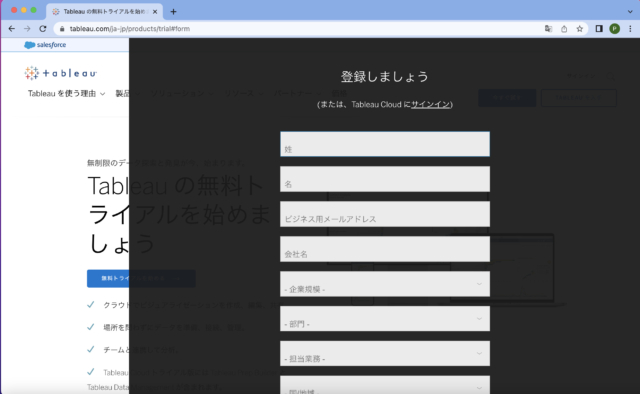Screen dimensions: 640x394
Task: Click the tab search chevron
Action: click(630, 11)
